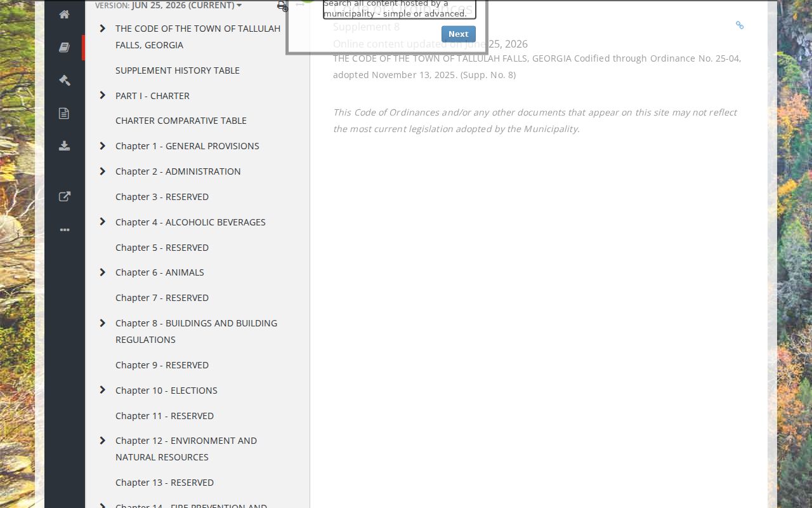Expand Chapter 4 - ALCOHOLIC BEVERAGES
The width and height of the screenshot is (812, 508).
(x=103, y=222)
